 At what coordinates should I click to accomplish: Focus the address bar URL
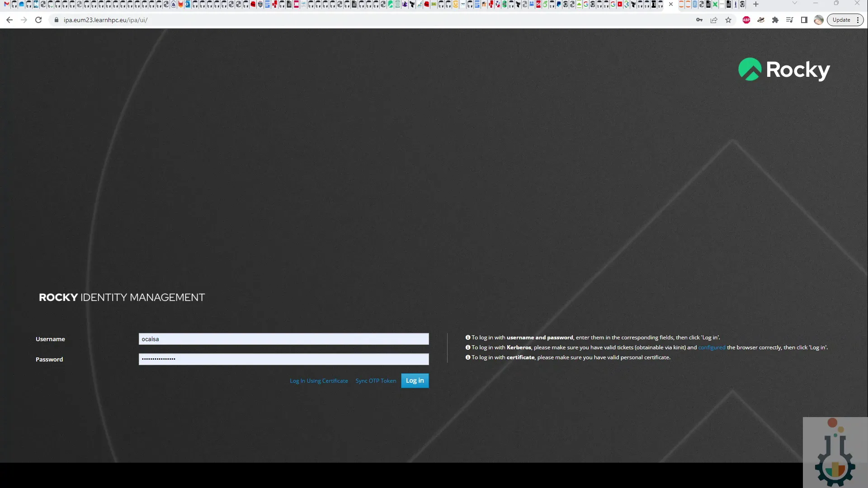pyautogui.click(x=105, y=20)
